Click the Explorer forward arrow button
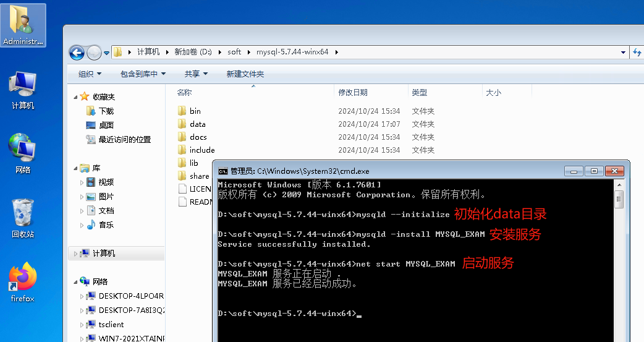644x342 pixels. (x=94, y=53)
